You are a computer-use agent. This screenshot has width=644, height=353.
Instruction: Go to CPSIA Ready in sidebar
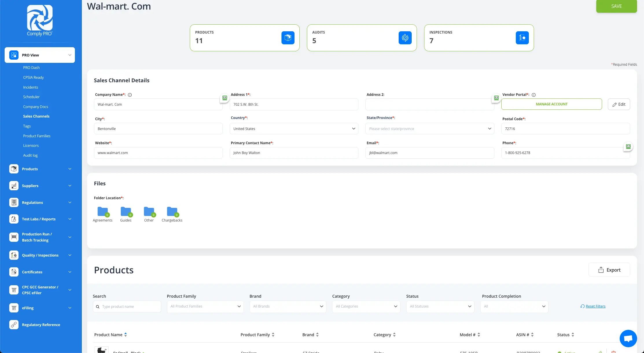pyautogui.click(x=33, y=78)
